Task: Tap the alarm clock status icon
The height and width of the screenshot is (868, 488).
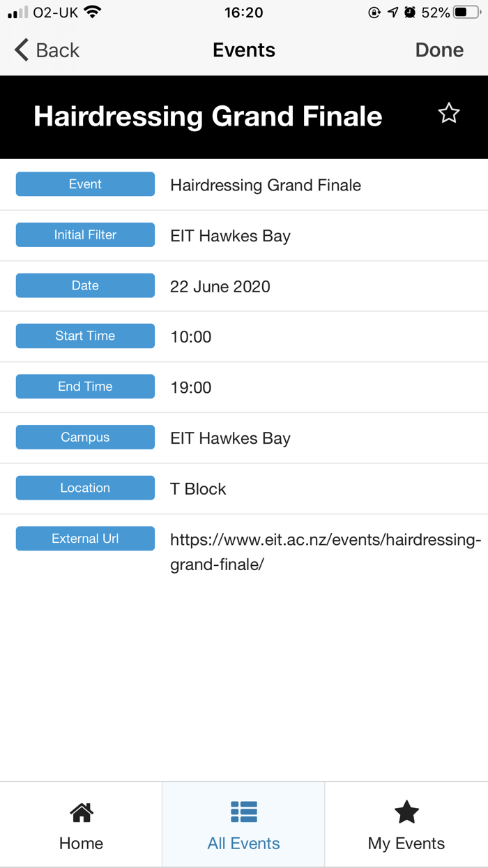Action: click(410, 13)
